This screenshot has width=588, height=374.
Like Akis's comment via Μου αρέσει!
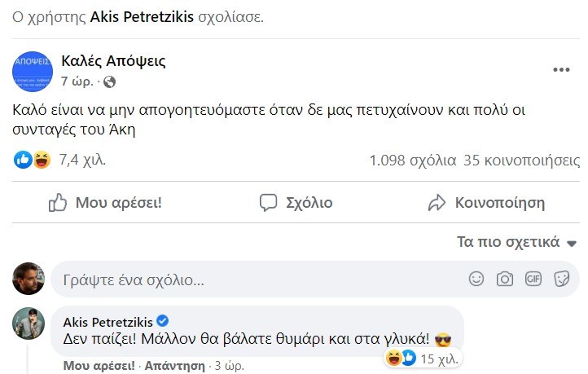click(x=99, y=365)
